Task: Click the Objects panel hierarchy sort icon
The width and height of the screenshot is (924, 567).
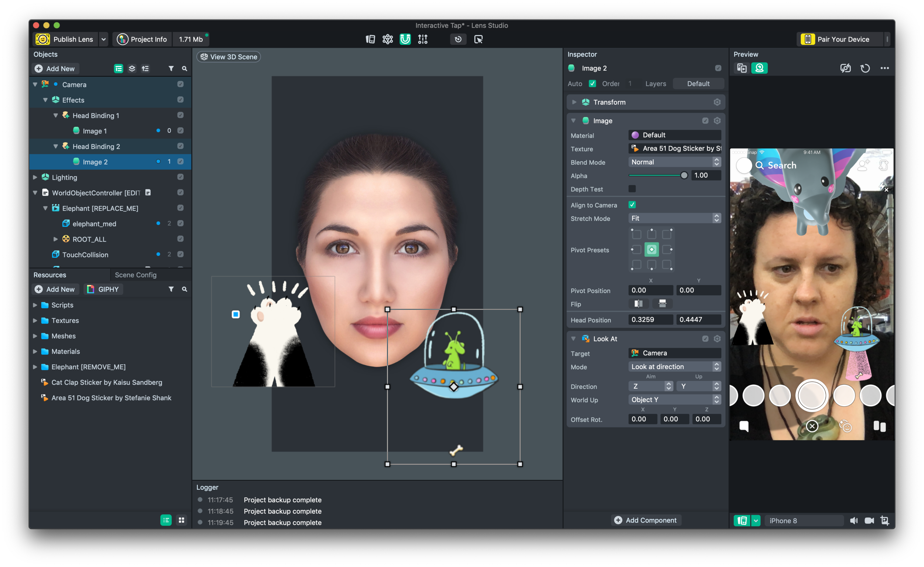Action: pyautogui.click(x=145, y=69)
